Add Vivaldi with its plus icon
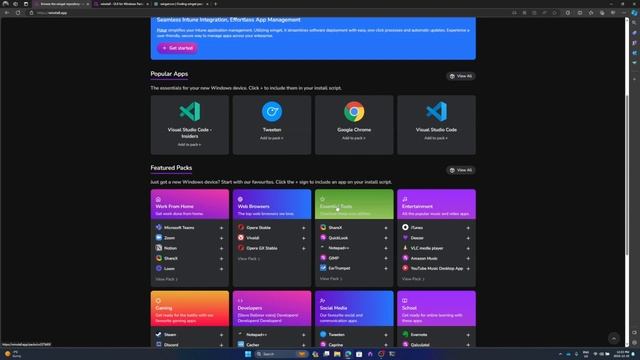The height and width of the screenshot is (360, 640). point(304,238)
